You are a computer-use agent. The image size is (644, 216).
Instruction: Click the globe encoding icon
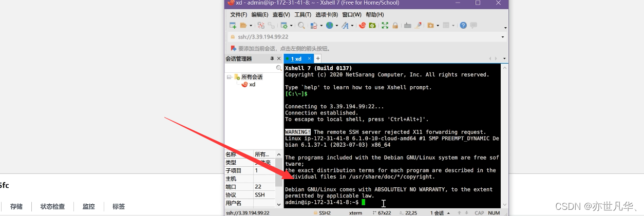329,25
